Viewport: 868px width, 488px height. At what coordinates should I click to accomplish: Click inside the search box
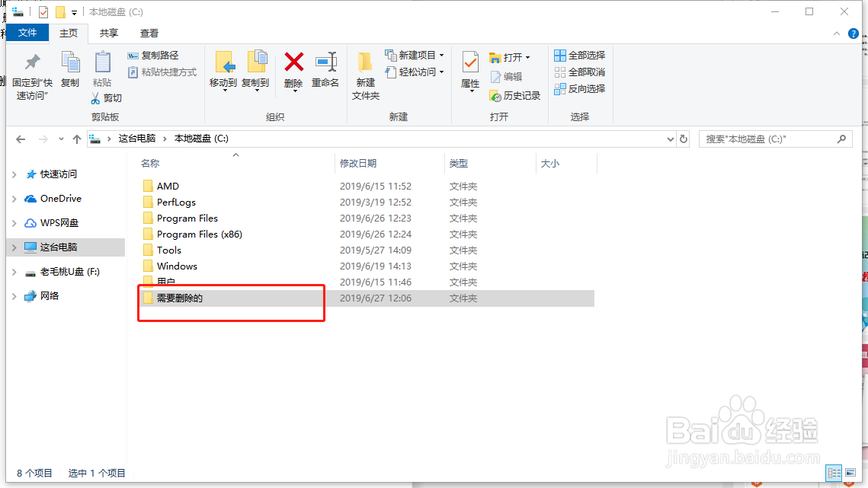770,139
